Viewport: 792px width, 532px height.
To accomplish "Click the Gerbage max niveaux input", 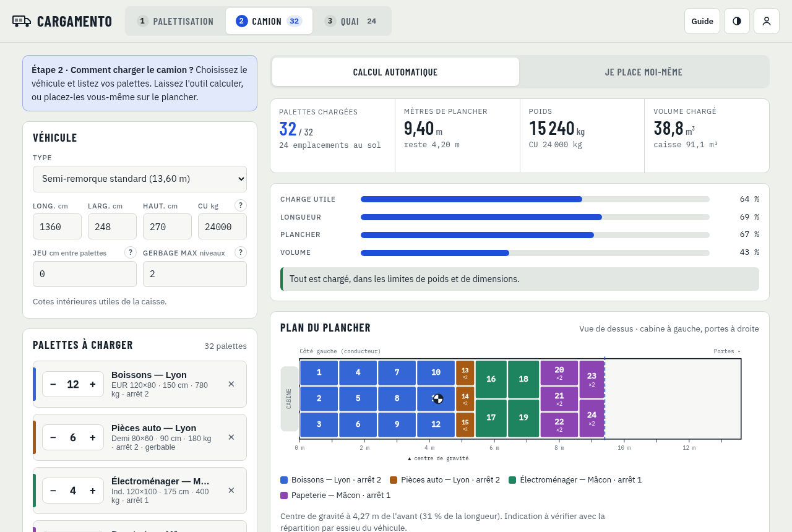I will [x=195, y=274].
